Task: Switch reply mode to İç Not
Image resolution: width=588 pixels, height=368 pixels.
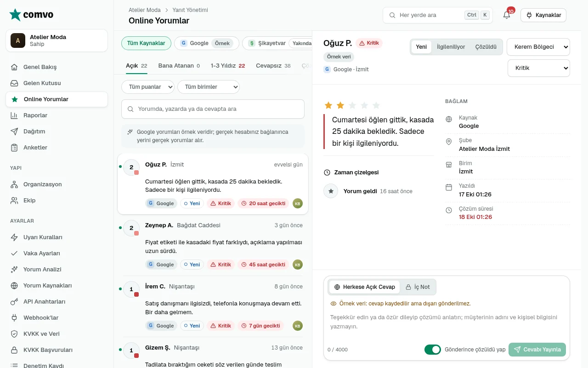Action: 418,287
